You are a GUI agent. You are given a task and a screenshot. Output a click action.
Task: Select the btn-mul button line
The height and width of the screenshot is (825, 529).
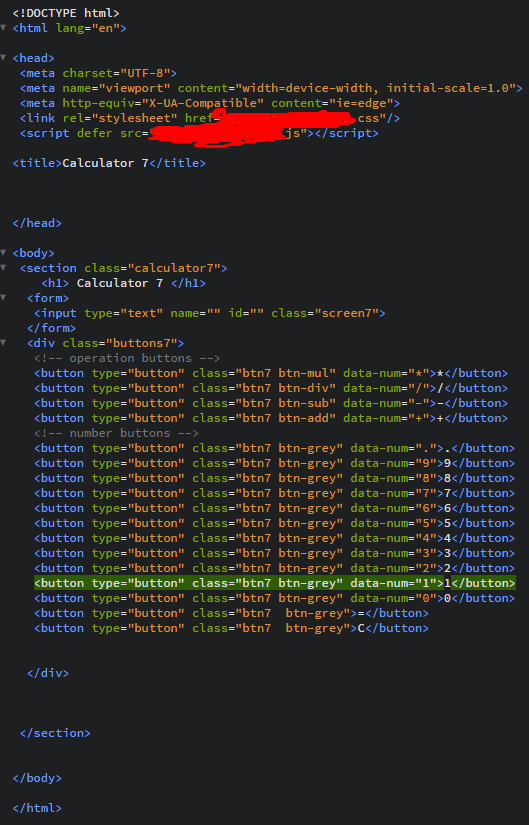(x=271, y=373)
